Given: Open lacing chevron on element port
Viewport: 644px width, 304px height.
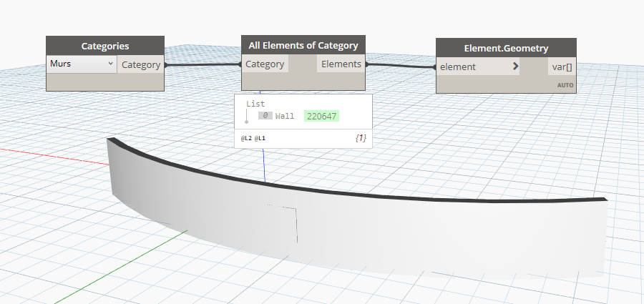Looking at the screenshot, I should pyautogui.click(x=515, y=67).
